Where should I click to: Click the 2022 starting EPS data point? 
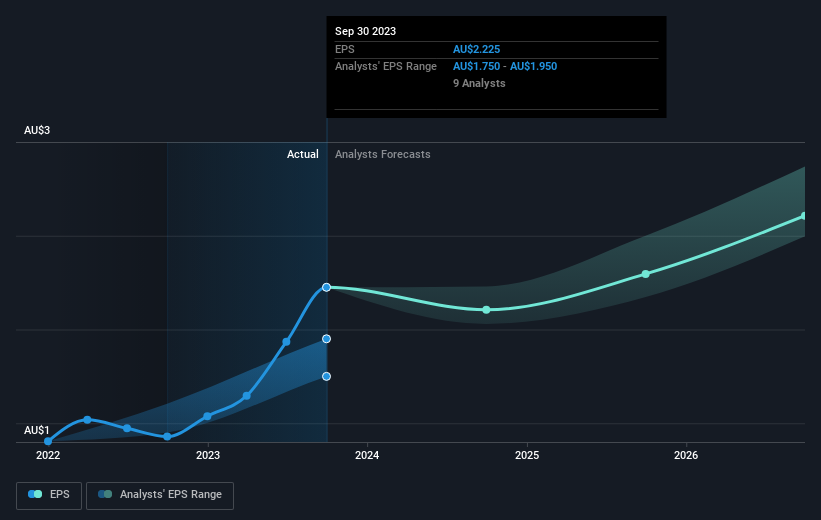pos(48,441)
